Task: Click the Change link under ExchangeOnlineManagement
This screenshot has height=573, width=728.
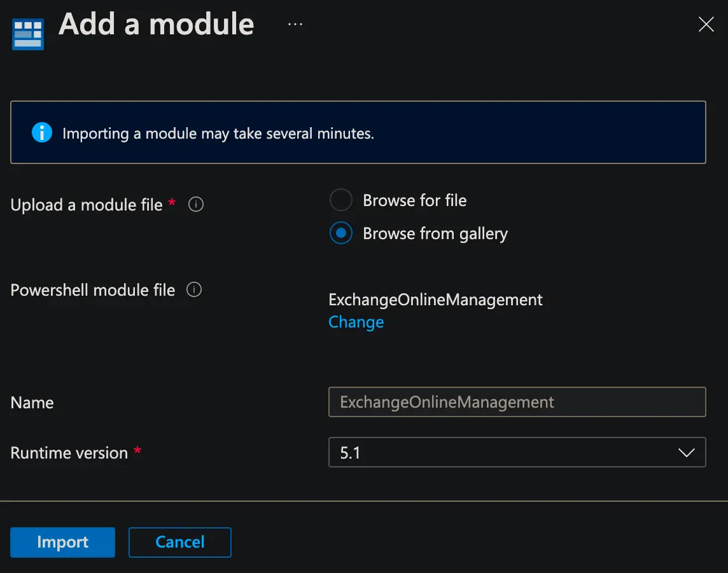Action: [356, 322]
